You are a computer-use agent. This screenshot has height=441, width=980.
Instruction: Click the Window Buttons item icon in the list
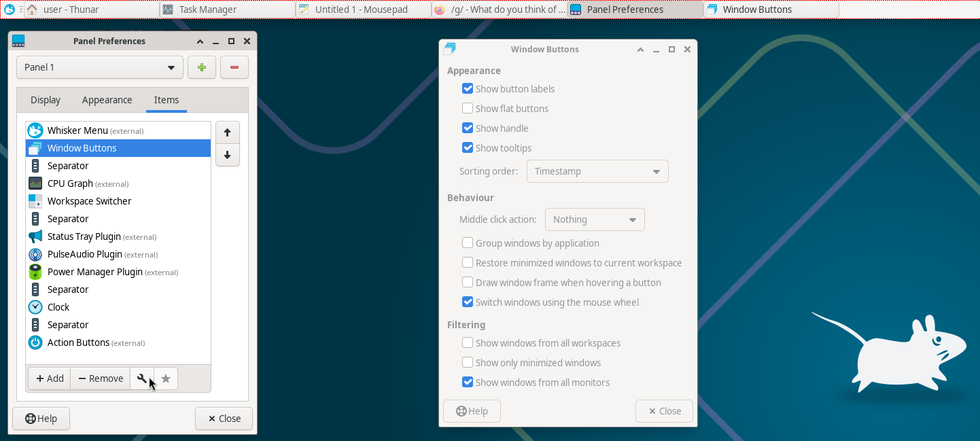35,148
